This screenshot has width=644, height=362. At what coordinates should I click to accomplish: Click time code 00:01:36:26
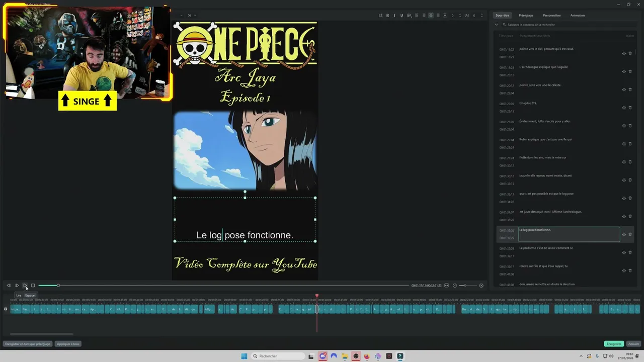tap(507, 230)
